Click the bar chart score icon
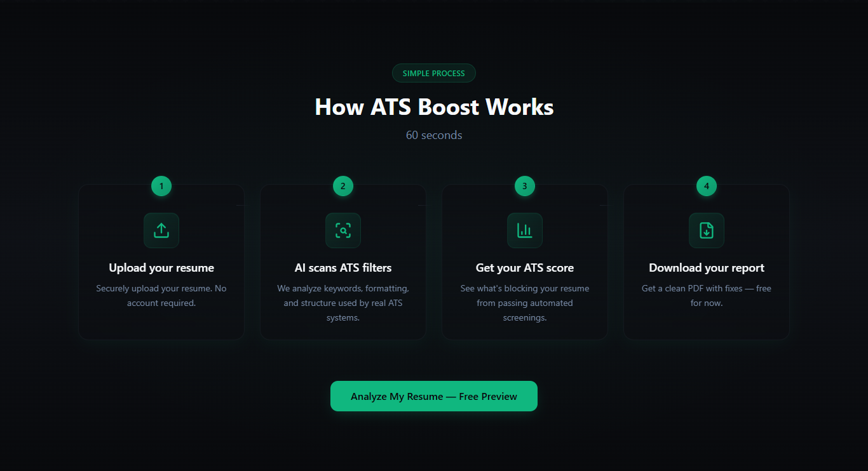This screenshot has width=868, height=471. [x=525, y=230]
